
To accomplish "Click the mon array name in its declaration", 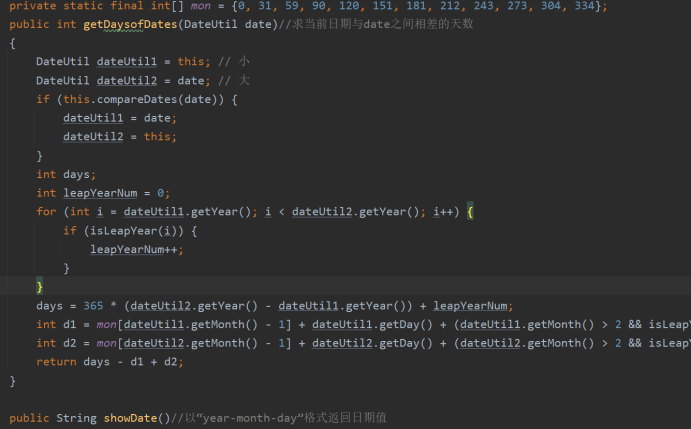I will click(201, 6).
